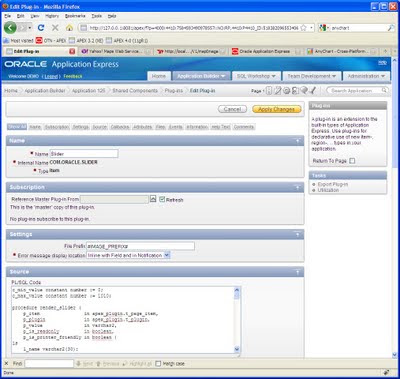The height and width of the screenshot is (379, 400).
Task: Reload the page with the refresh icon
Action: (x=41, y=28)
